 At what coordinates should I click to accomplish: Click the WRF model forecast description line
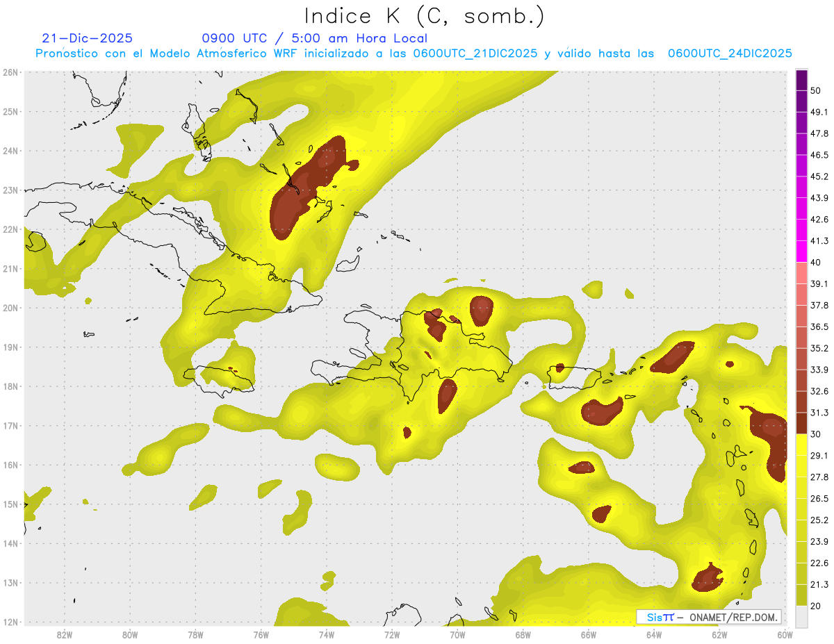[x=414, y=53]
